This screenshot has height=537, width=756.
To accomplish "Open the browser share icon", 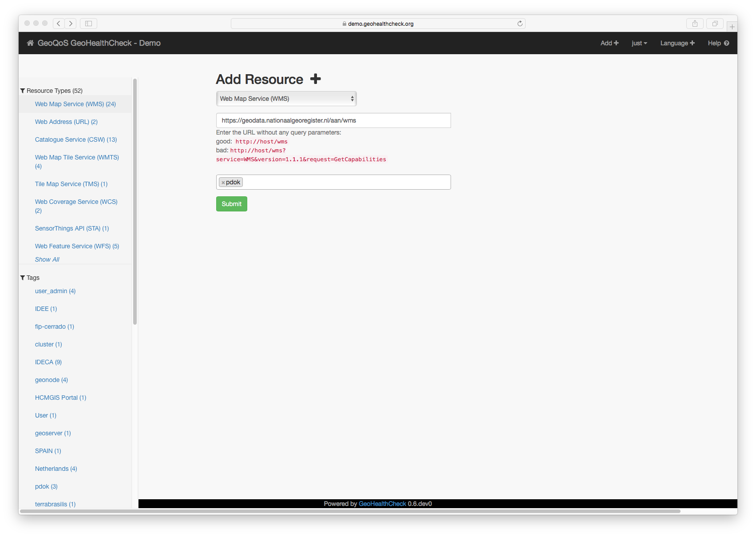I will tap(695, 24).
